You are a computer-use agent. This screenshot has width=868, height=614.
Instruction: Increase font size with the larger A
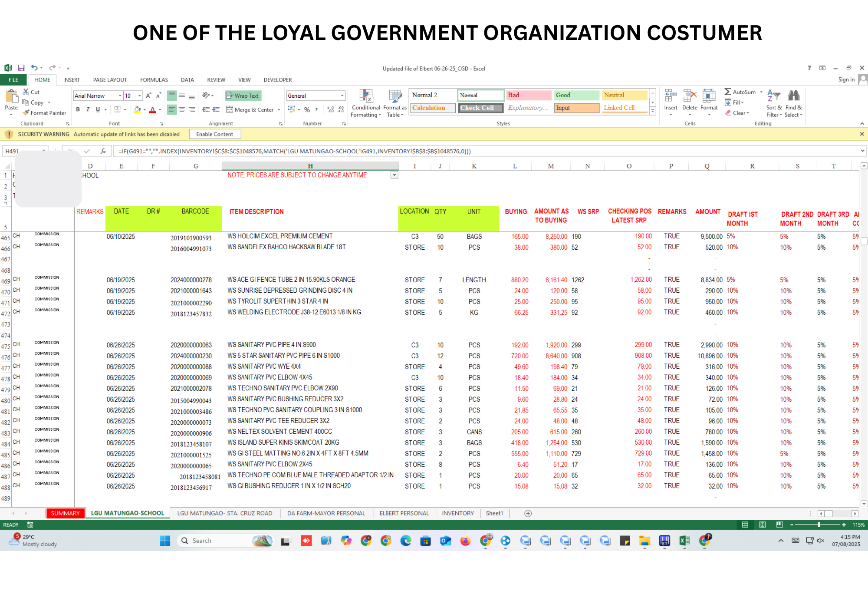148,96
